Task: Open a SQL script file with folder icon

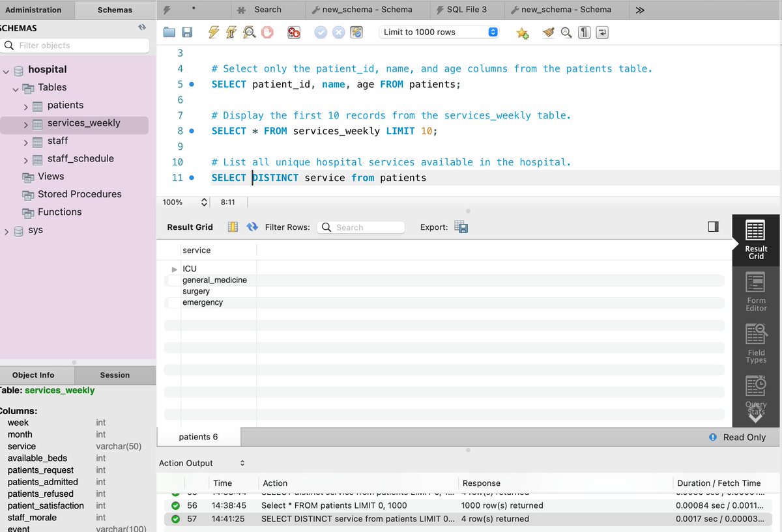Action: click(169, 32)
